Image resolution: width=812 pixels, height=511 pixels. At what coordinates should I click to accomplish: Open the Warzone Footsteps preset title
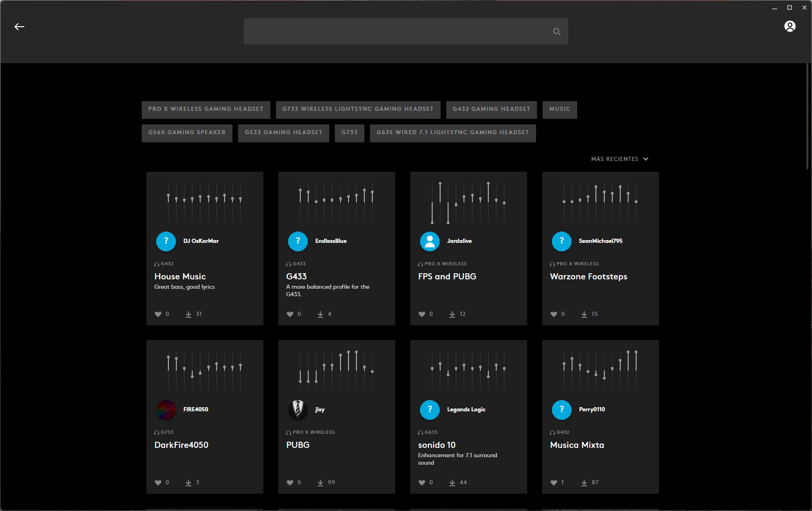coord(588,277)
